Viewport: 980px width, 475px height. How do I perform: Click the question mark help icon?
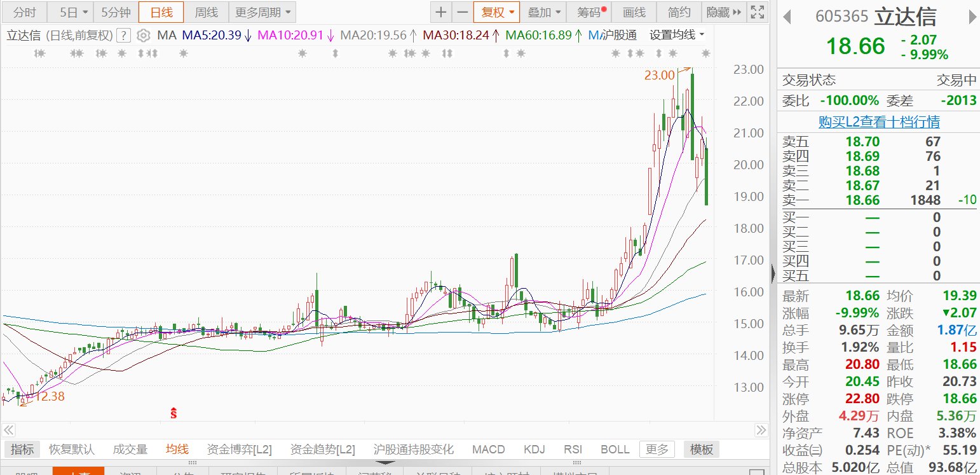(125, 35)
